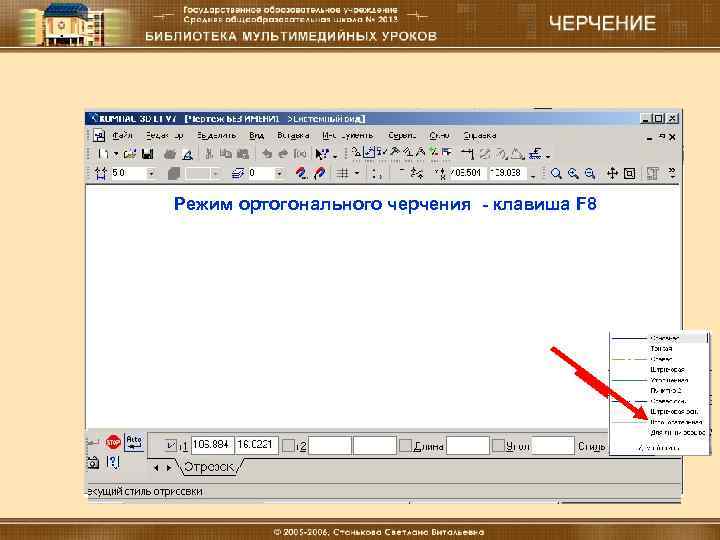The image size is (720, 540).
Task: Open the Окно menu
Action: [439, 136]
